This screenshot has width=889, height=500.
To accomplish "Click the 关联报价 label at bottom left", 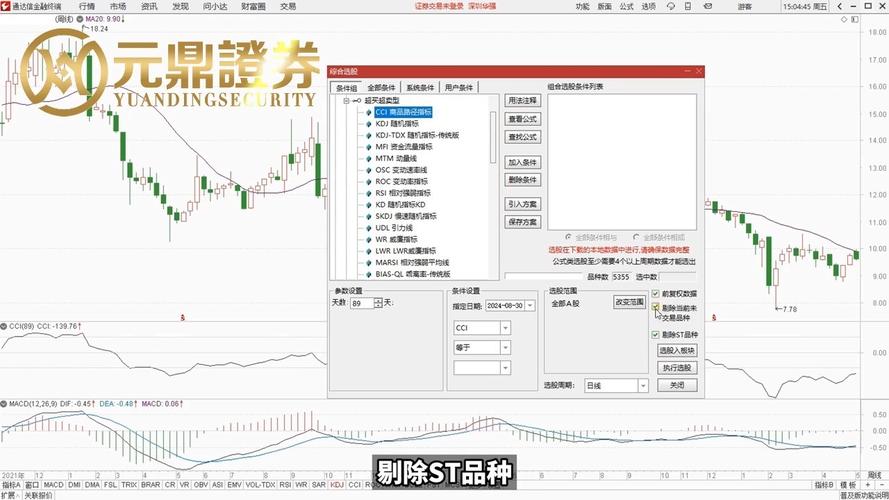I will [38, 495].
